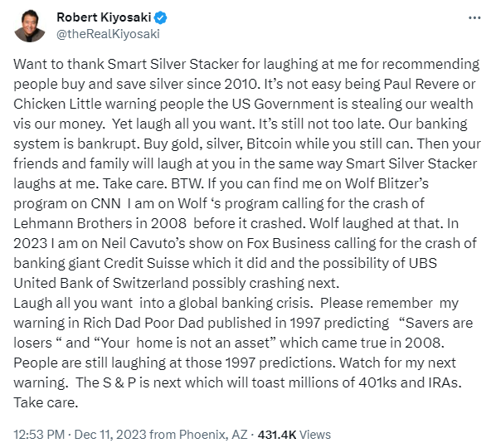Click "Lehmann Brothers" in the tweet text
This screenshot has height=448, width=496.
pyautogui.click(x=72, y=223)
